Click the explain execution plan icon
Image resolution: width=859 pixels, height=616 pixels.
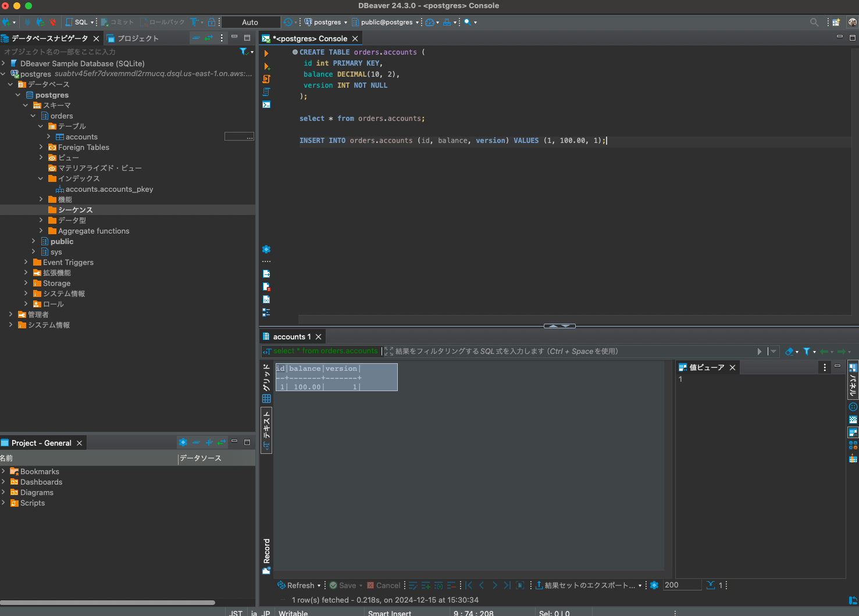[x=266, y=92]
